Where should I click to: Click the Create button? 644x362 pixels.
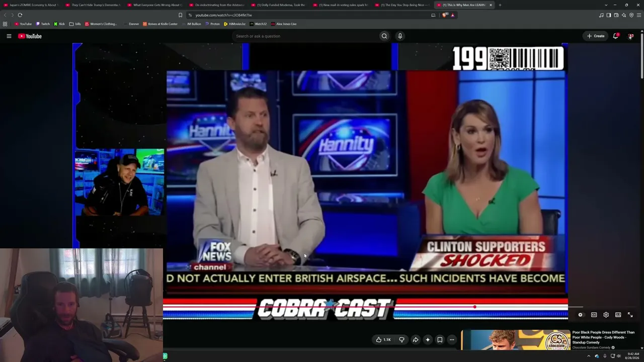point(596,36)
